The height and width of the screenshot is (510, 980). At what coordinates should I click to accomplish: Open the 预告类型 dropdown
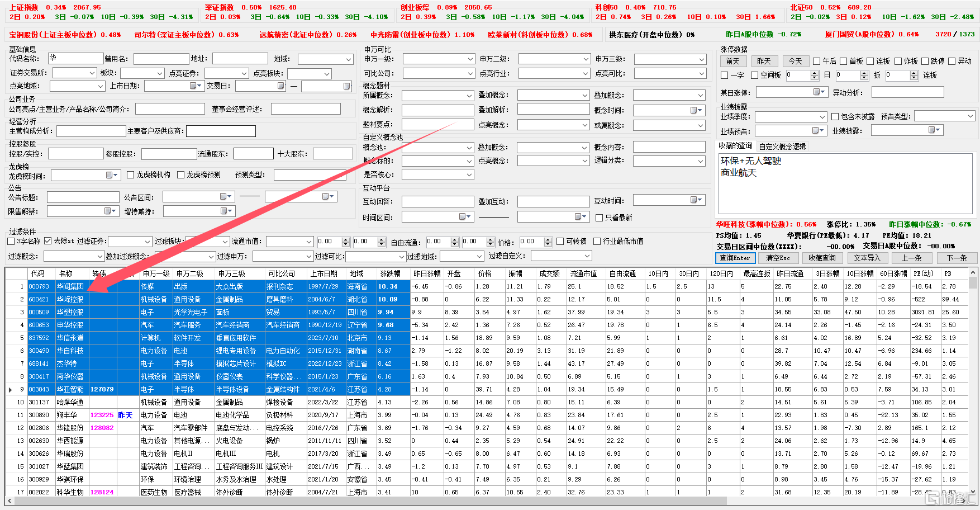point(971,116)
